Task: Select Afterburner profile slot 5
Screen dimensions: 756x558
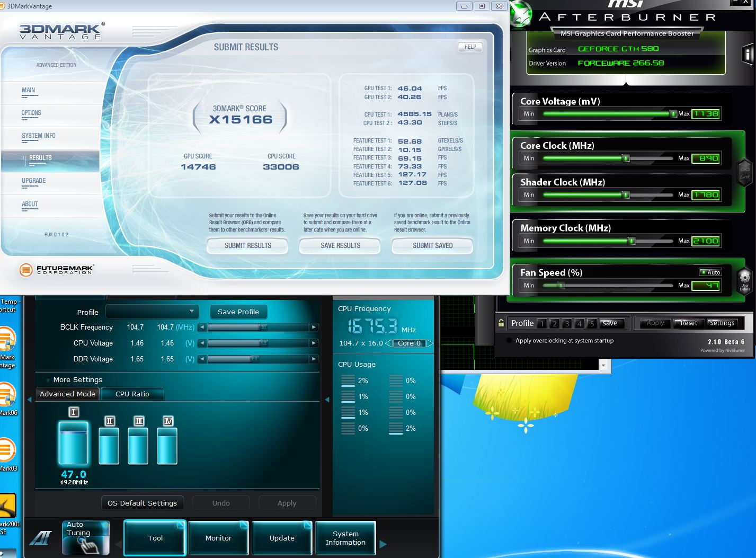Action: click(592, 323)
